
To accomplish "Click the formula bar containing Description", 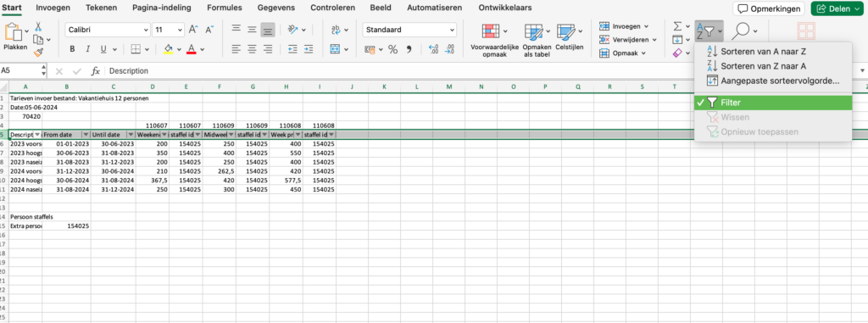I will point(481,71).
